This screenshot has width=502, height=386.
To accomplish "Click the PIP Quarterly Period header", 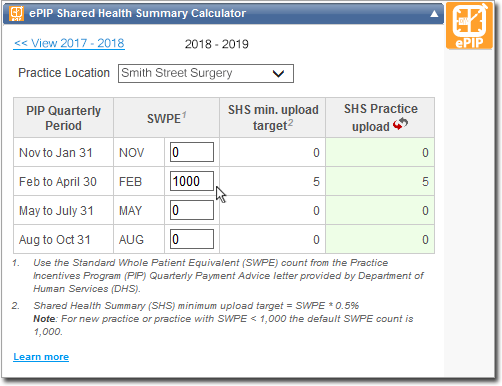I will coord(63,118).
